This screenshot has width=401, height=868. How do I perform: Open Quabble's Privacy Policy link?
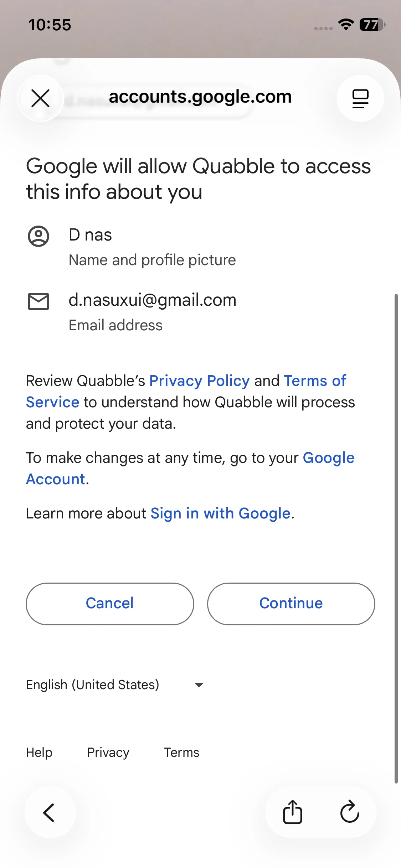(199, 381)
